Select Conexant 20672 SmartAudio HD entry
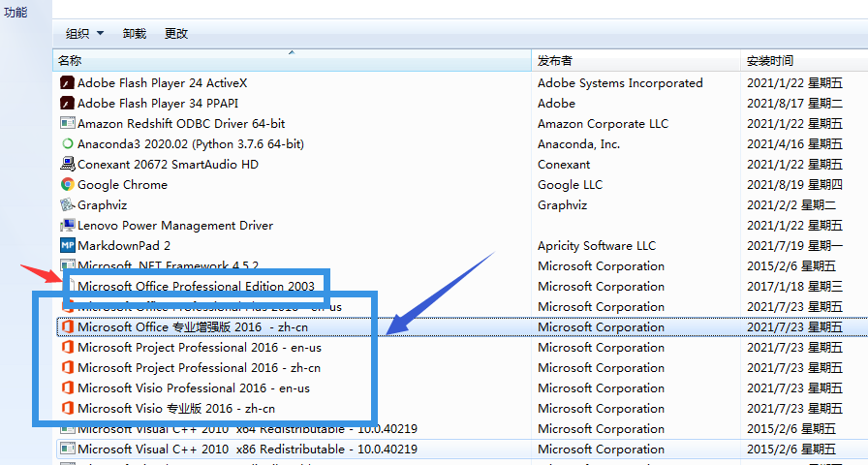Screen dimensions: 868x465 click(168, 165)
